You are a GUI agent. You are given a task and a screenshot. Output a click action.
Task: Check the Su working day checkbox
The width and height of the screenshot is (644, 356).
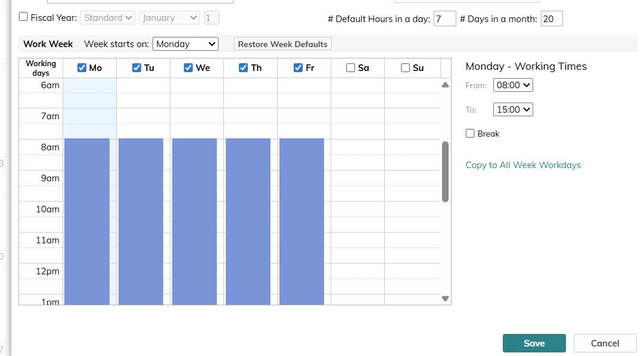[405, 68]
